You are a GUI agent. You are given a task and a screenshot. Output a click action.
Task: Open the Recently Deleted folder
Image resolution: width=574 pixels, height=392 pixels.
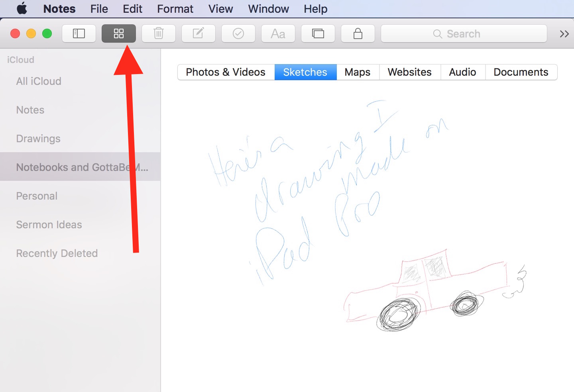[57, 253]
